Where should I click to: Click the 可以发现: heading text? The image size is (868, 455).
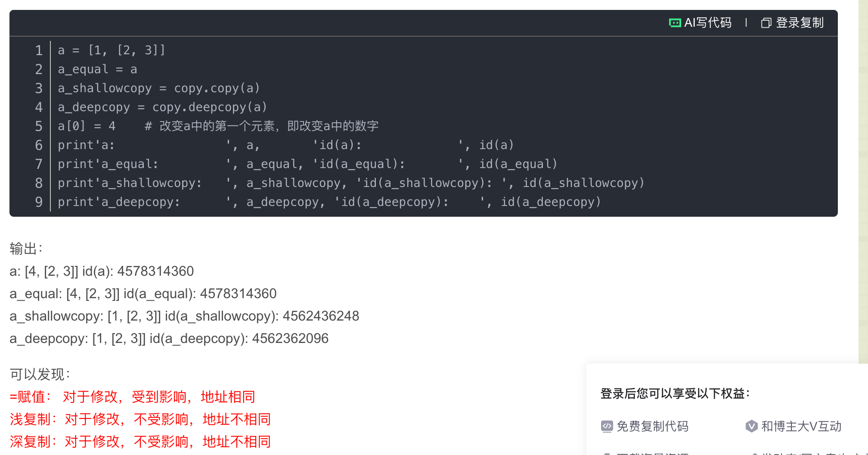click(x=39, y=374)
